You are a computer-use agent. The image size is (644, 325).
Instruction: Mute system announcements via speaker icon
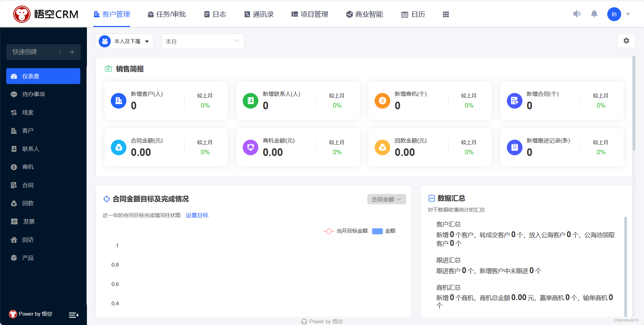click(577, 14)
